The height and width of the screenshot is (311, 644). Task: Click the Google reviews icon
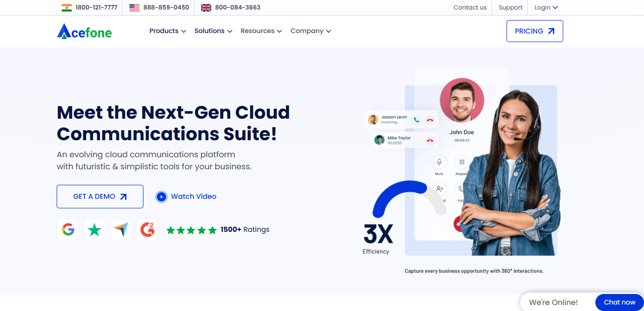(68, 230)
